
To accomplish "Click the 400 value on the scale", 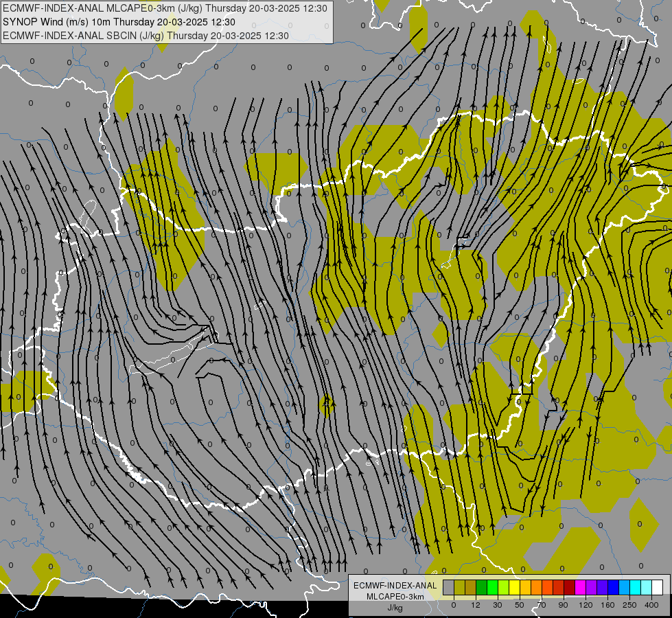I will (651, 605).
